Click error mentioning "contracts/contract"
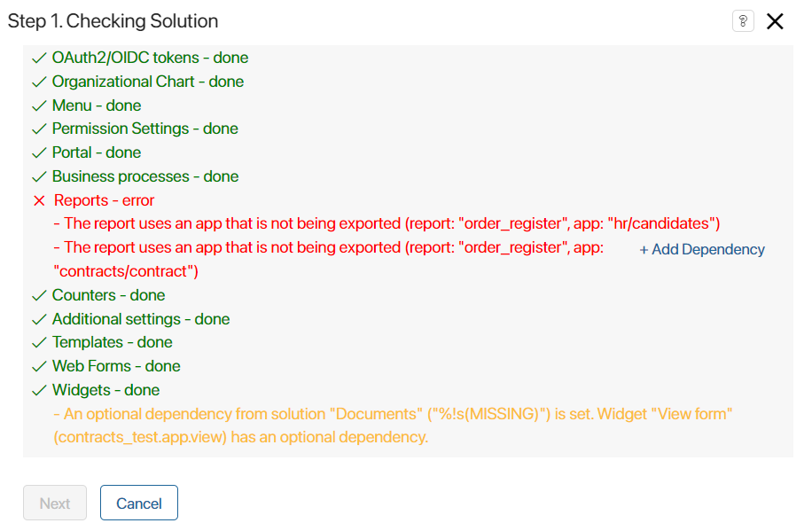812x523 pixels. [x=329, y=259]
